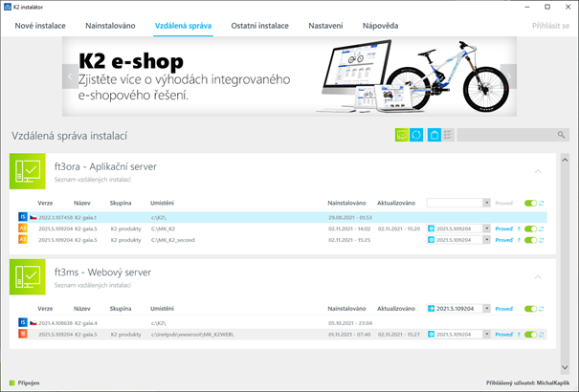Click the 'ft3ms - Webový server' title
579x392 pixels.
(x=102, y=272)
